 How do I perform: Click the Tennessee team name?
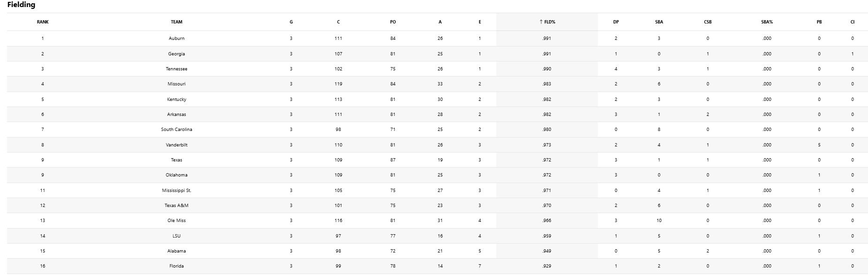point(176,69)
